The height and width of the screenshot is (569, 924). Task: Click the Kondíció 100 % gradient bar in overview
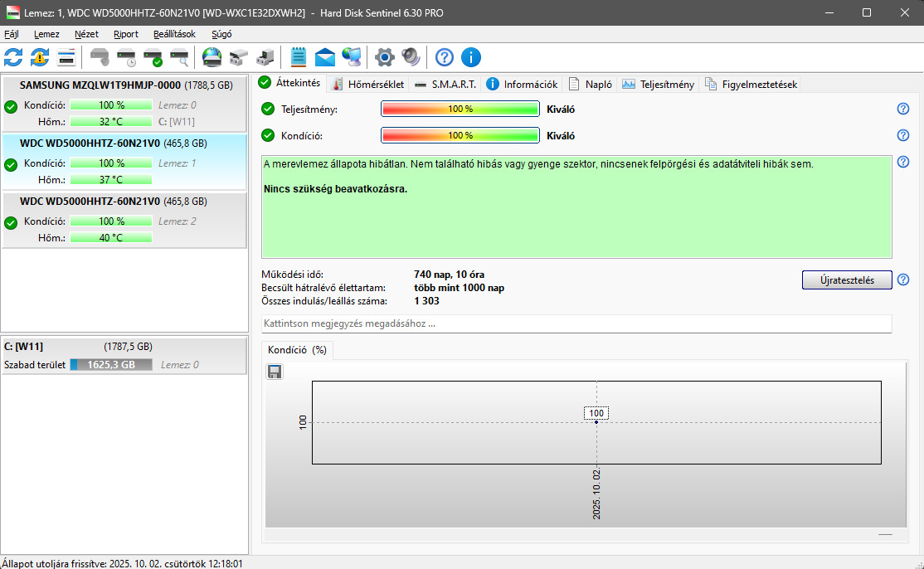coord(460,135)
